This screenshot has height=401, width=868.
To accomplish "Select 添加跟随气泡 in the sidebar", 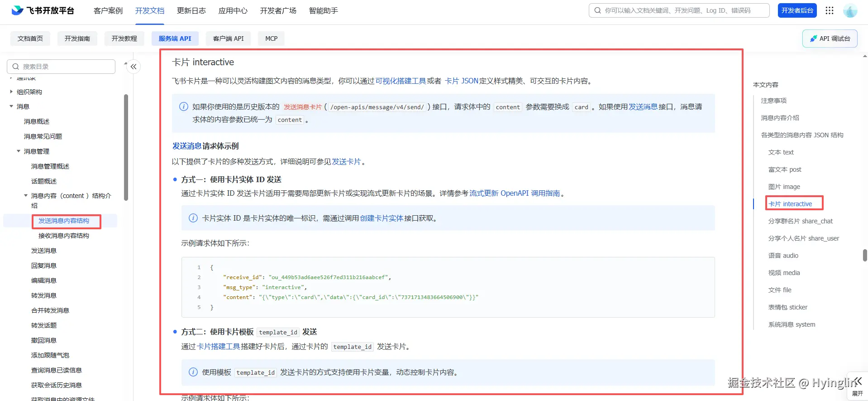I will (x=50, y=355).
